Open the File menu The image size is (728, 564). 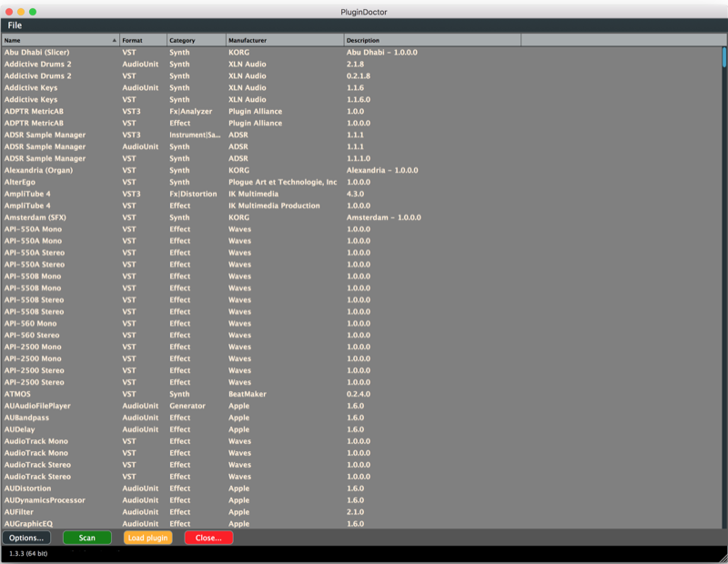click(x=15, y=25)
